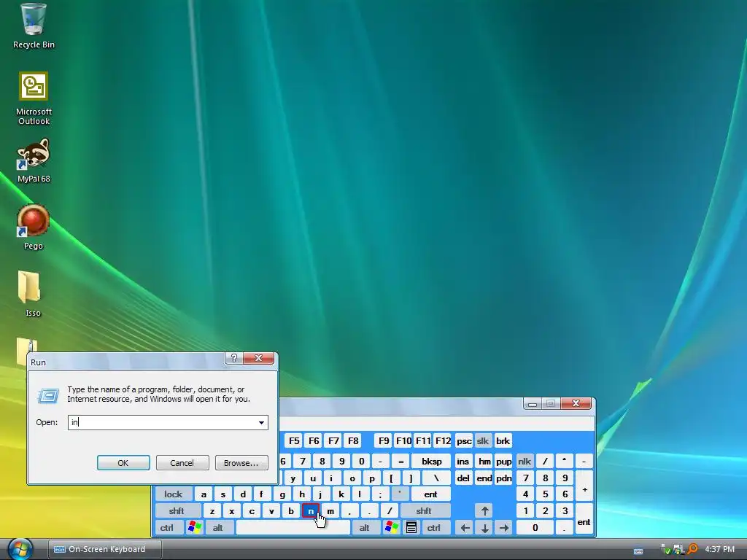This screenshot has width=747, height=560.
Task: Click the application menu key on the keyboard
Action: (x=411, y=528)
